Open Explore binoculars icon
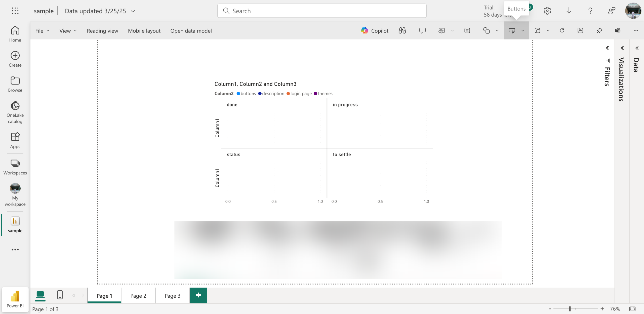Screen dimensions: 644x314 pyautogui.click(x=402, y=31)
